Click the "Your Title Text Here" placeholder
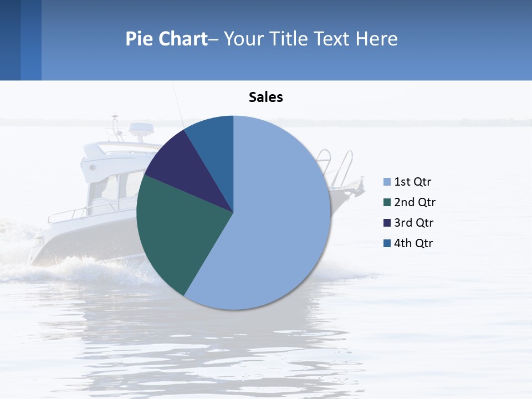 pos(311,38)
